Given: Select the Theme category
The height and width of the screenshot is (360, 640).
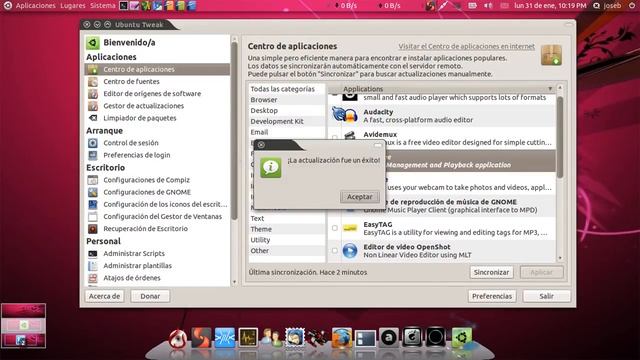Looking at the screenshot, I should 287,229.
